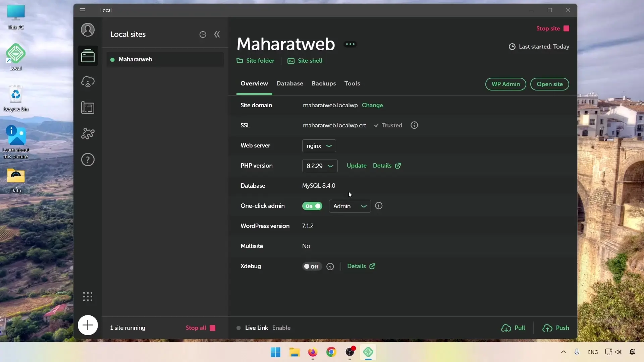Click the WP Admin button

pos(506,84)
